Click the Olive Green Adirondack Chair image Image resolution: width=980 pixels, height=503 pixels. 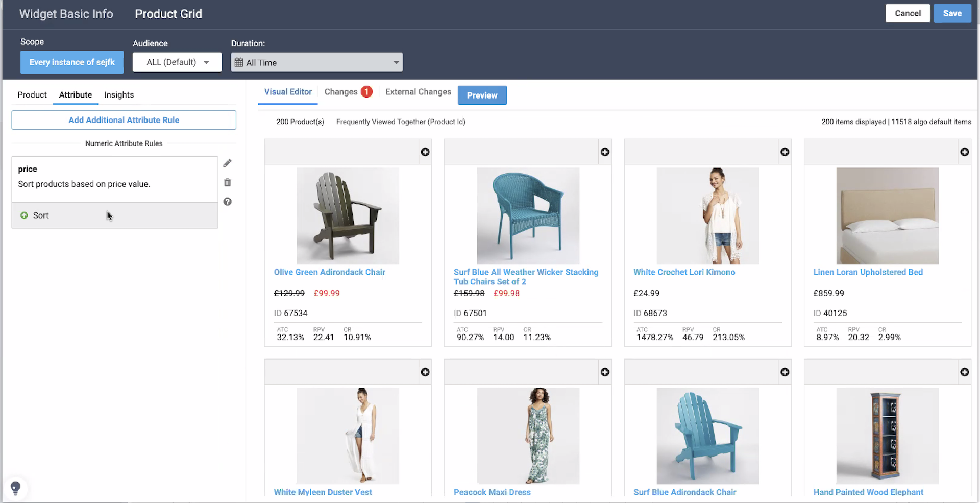(348, 215)
